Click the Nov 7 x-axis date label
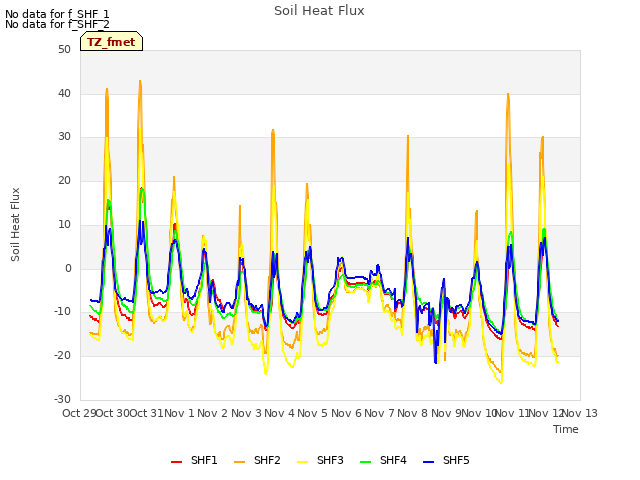Viewport: 640px width, 480px height. (x=380, y=413)
